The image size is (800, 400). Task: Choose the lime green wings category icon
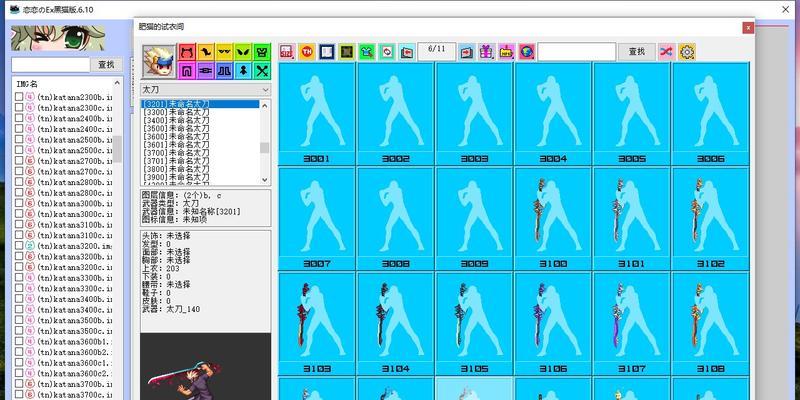243,52
